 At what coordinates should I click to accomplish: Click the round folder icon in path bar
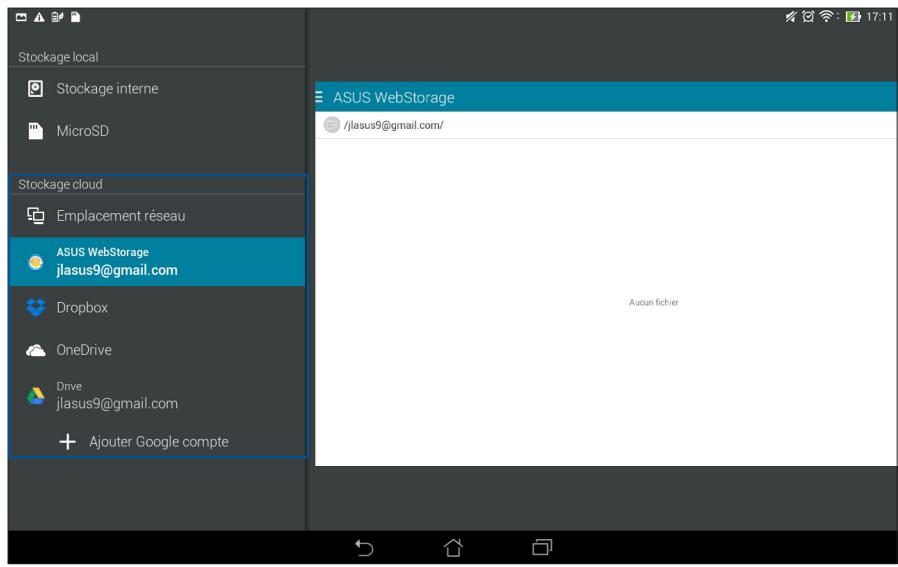pyautogui.click(x=332, y=125)
